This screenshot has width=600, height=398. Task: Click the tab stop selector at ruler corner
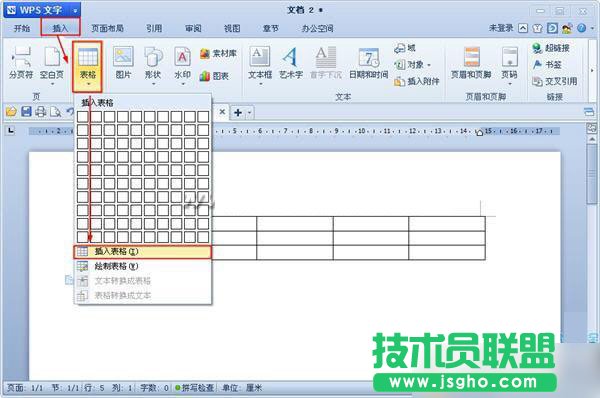click(x=11, y=131)
